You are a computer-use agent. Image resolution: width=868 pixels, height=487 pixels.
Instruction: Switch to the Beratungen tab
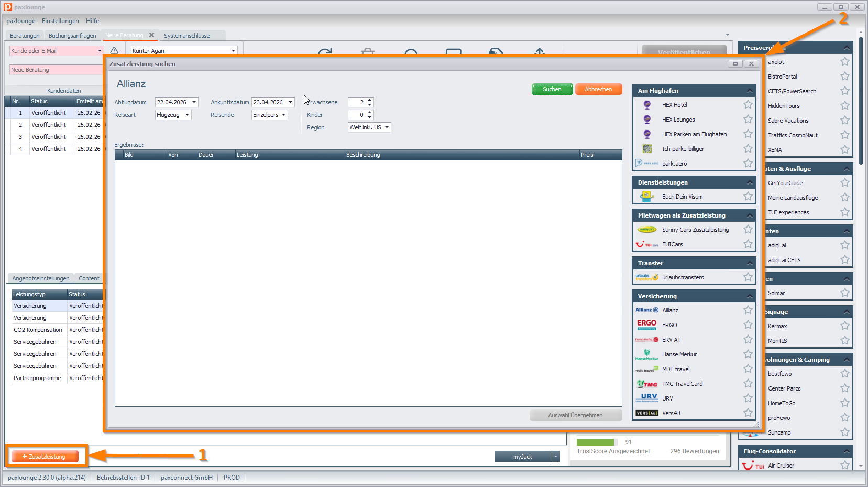point(25,36)
